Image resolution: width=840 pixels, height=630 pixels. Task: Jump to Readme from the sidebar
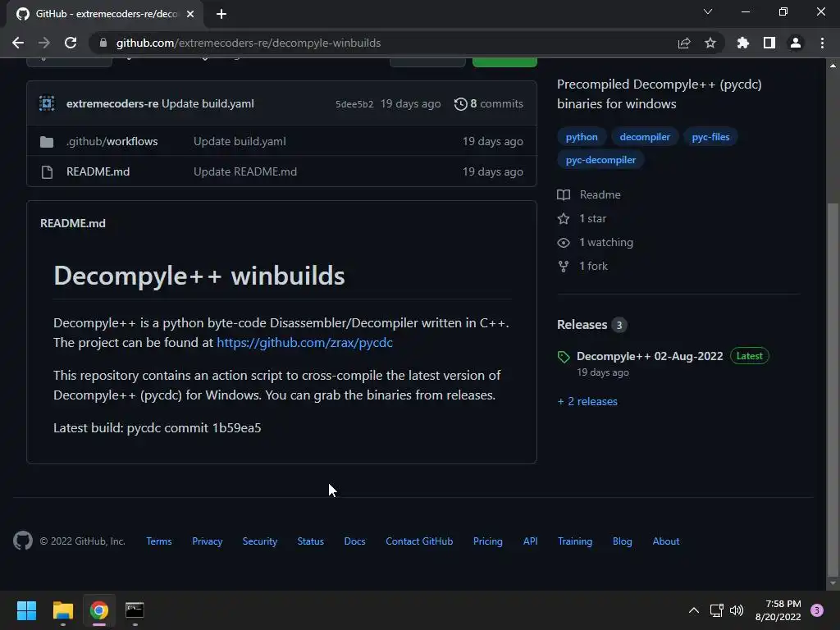(x=600, y=194)
